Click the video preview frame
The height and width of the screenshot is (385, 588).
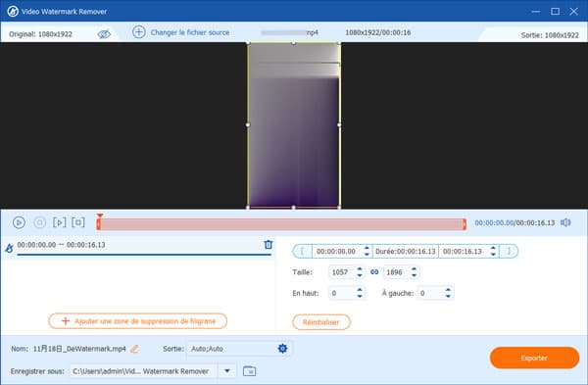pos(294,125)
